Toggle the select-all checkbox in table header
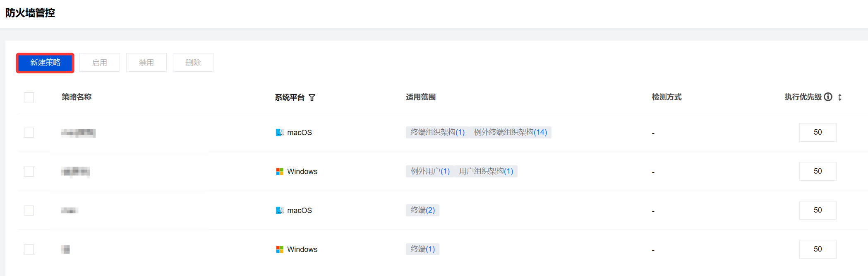The height and width of the screenshot is (276, 868). (x=29, y=97)
